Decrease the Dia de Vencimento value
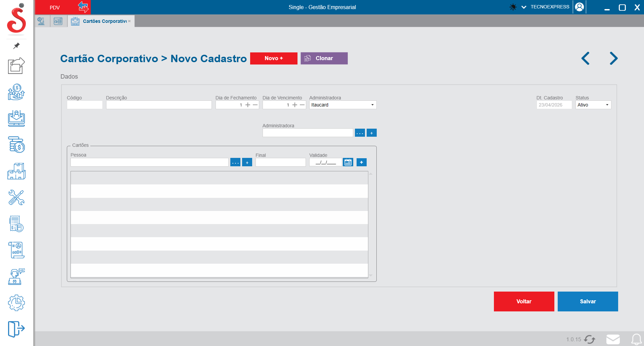Viewport: 644px width, 346px height. point(302,105)
